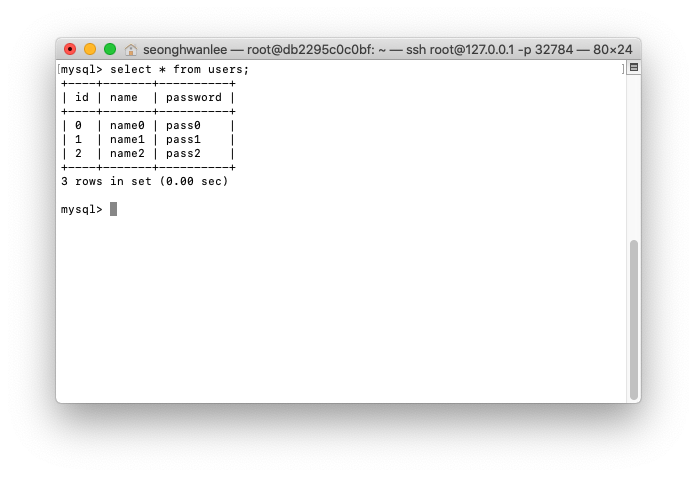Click the right bracket mark on command line

tap(623, 69)
